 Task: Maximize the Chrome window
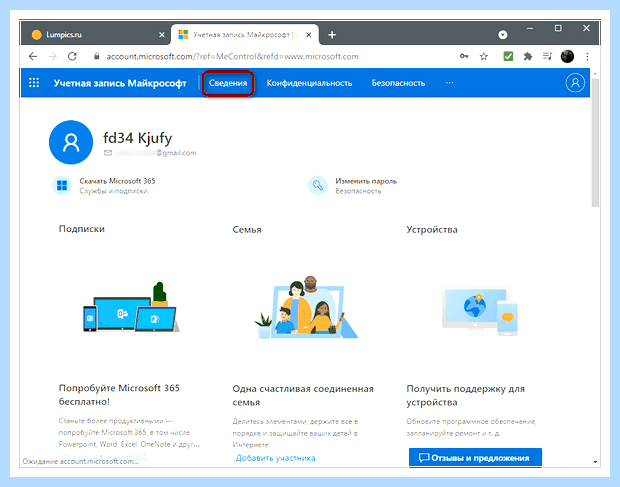pyautogui.click(x=558, y=28)
